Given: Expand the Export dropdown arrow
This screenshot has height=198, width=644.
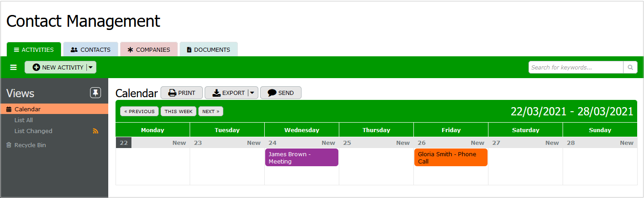Looking at the screenshot, I should pos(253,93).
